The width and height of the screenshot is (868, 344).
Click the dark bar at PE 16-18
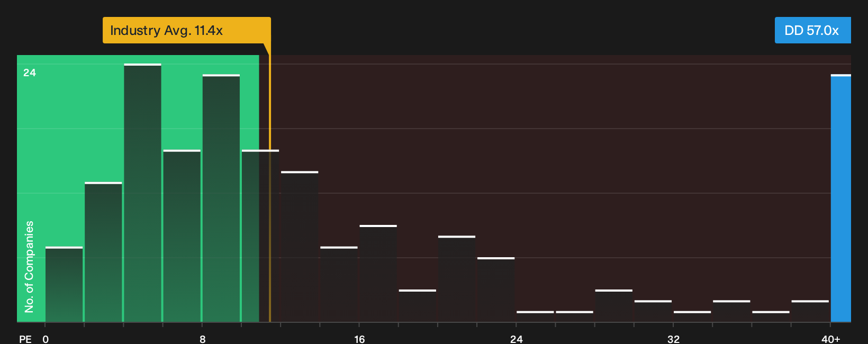(x=378, y=274)
